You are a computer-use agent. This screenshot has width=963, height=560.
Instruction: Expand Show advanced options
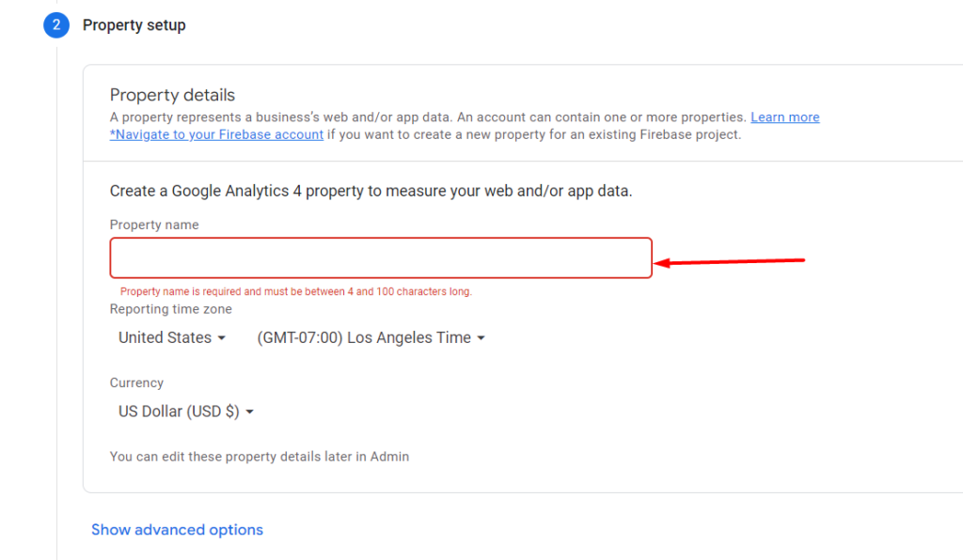(177, 530)
